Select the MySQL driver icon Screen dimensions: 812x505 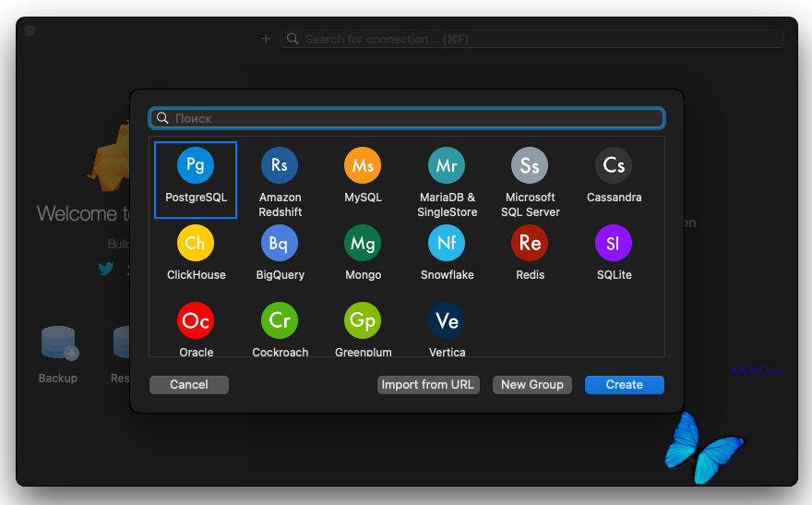click(363, 165)
